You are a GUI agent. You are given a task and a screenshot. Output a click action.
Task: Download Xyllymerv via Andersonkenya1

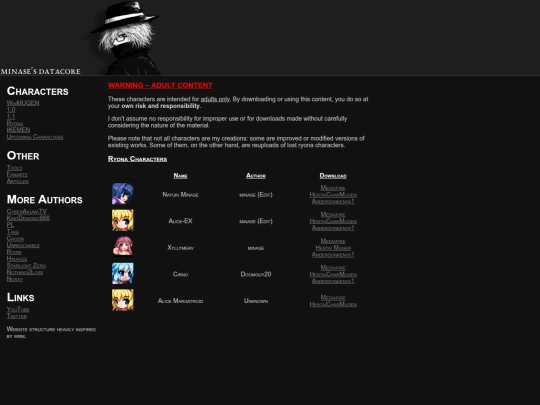click(333, 255)
